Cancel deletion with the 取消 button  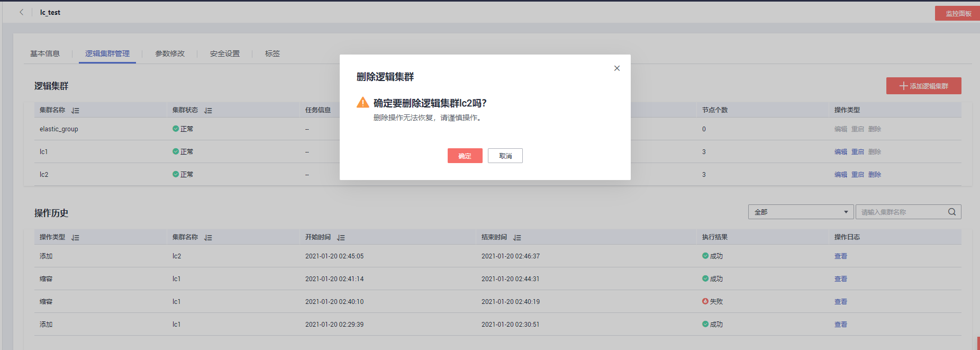point(505,156)
